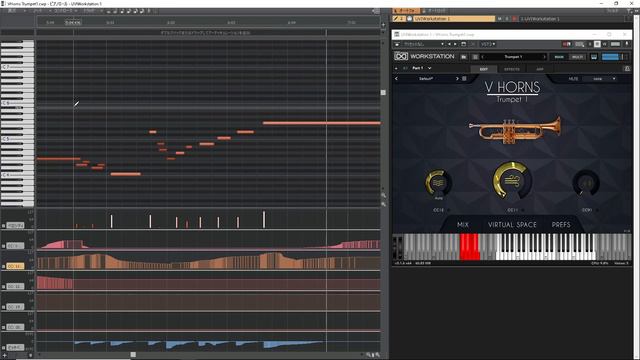Click the plus icon at ruler right edge
Viewport: 640px width, 360px height.
click(x=383, y=25)
